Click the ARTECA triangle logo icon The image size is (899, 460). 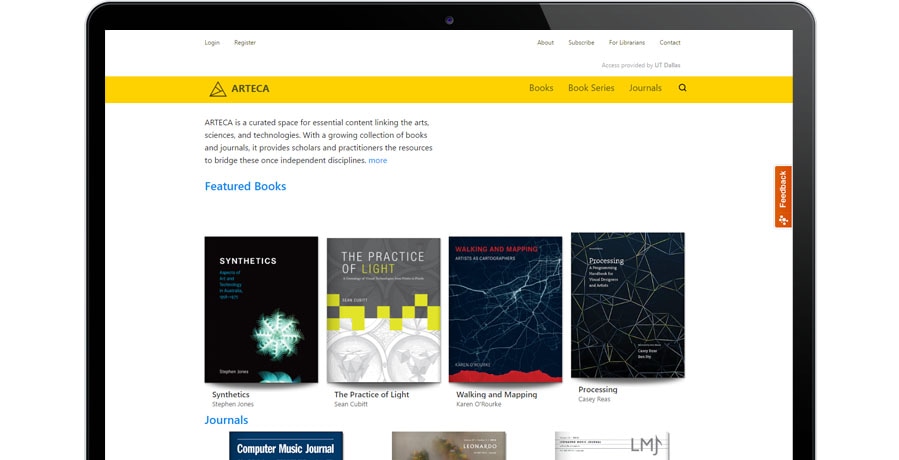click(217, 89)
